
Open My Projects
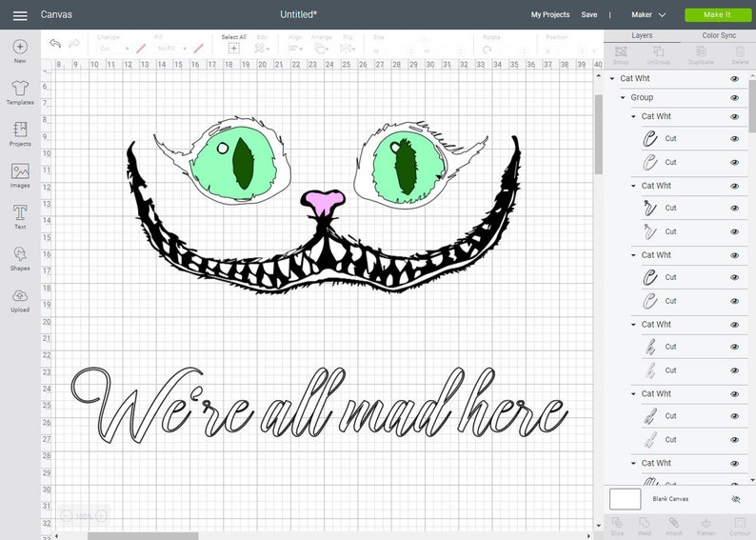click(x=550, y=15)
